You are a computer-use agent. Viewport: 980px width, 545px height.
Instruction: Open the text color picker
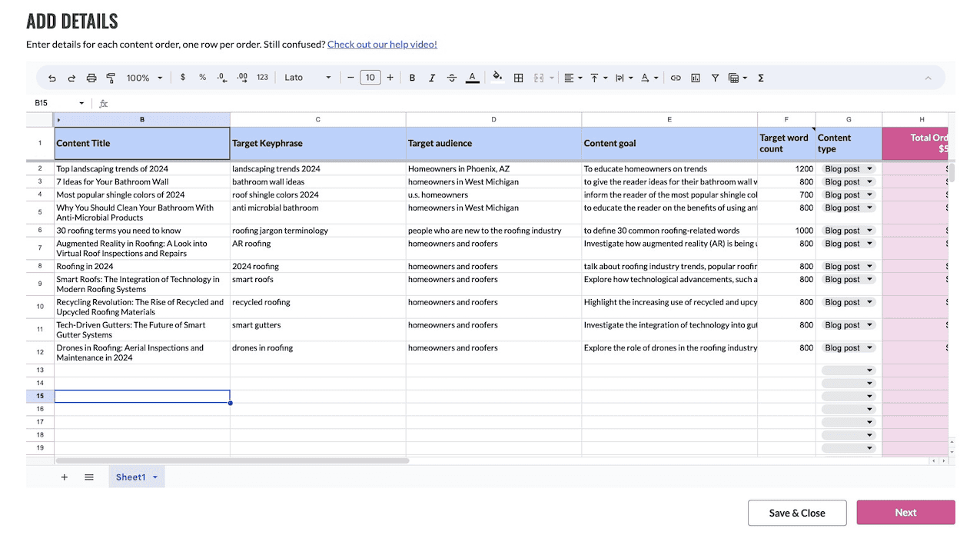tap(472, 78)
